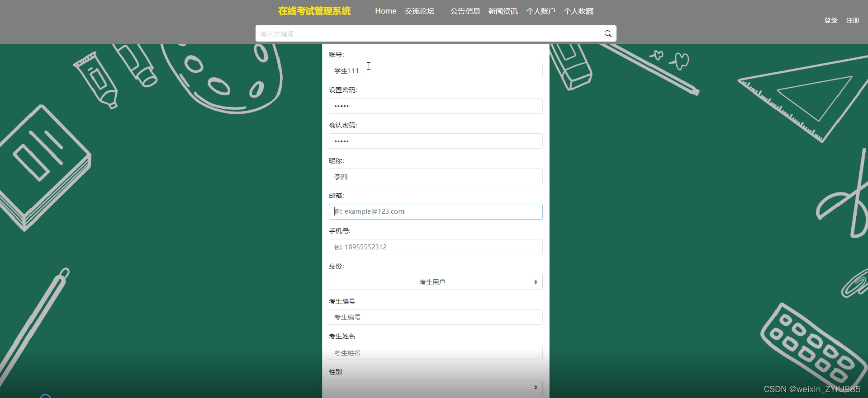868x398 pixels.
Task: Click the 昵称 field containing 李四
Action: pos(436,177)
